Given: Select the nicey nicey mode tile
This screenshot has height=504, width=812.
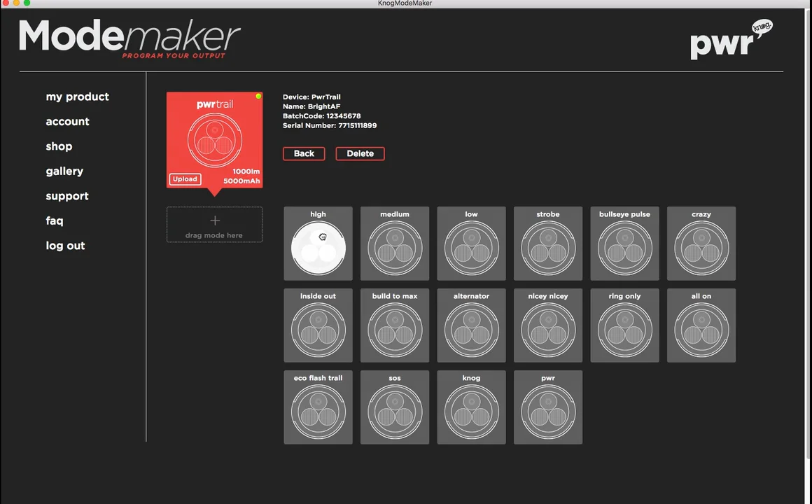Looking at the screenshot, I should tap(548, 325).
